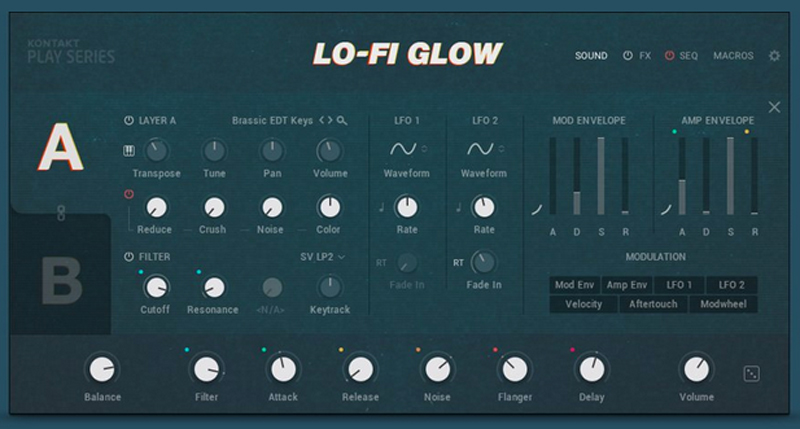This screenshot has height=429, width=800.
Task: Open the SV LP2 filter type dropdown
Action: pos(322,257)
